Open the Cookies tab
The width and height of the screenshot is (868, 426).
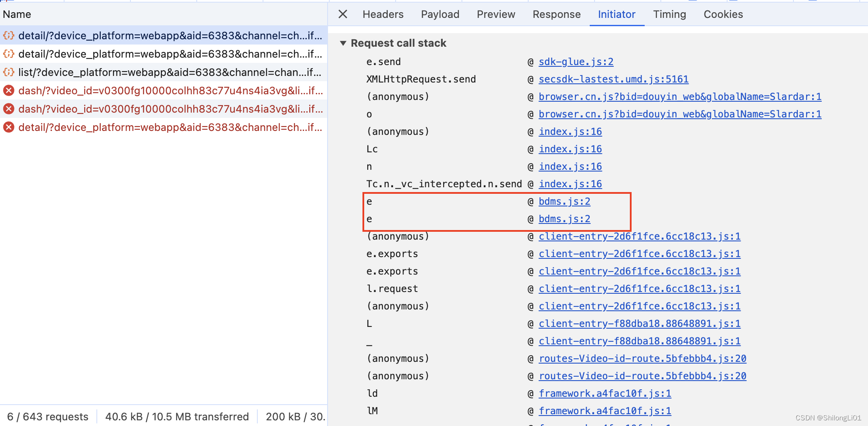(723, 14)
